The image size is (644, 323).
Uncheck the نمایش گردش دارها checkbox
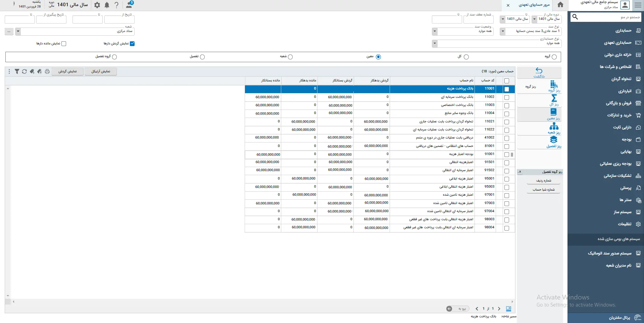click(132, 44)
